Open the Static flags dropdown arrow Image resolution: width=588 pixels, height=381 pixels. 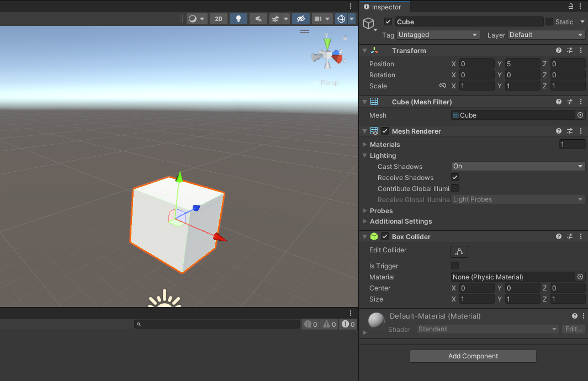click(582, 22)
